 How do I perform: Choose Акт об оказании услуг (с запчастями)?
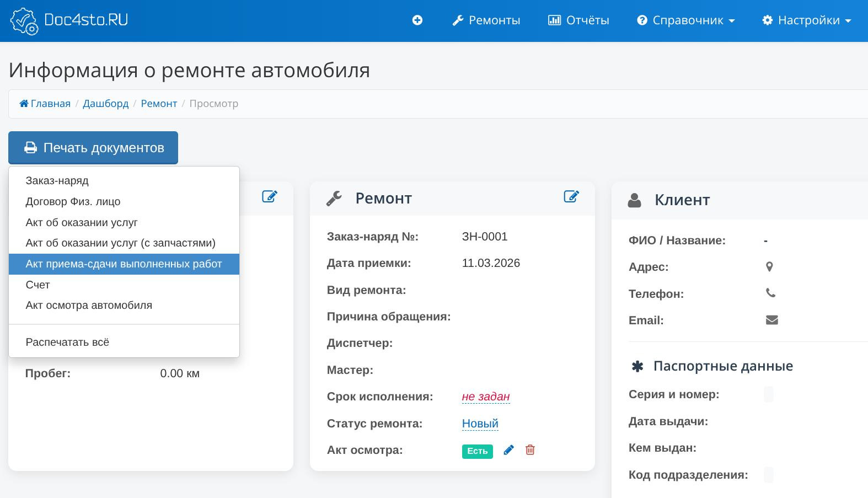(x=124, y=243)
